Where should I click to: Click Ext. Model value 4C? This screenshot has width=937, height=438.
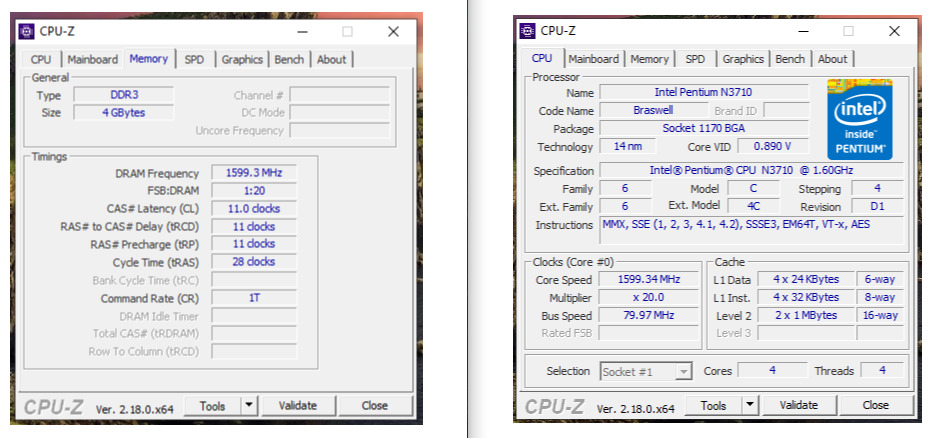pos(753,206)
